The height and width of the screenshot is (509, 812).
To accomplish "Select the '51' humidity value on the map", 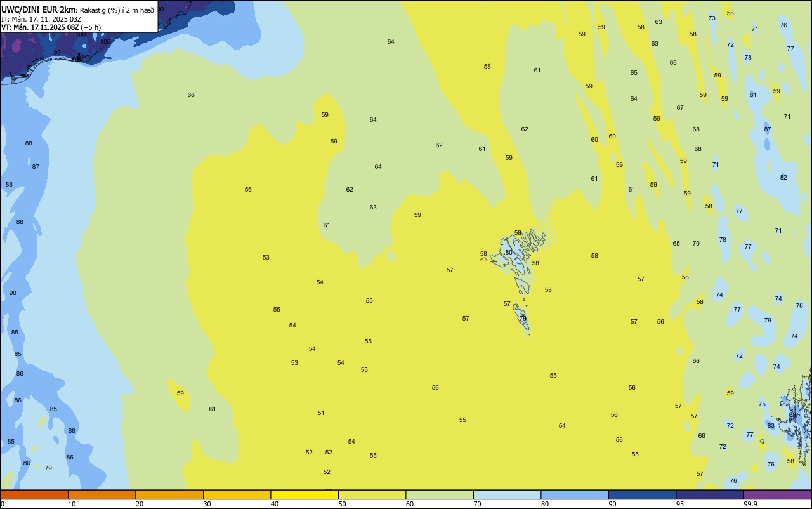I will tap(321, 413).
